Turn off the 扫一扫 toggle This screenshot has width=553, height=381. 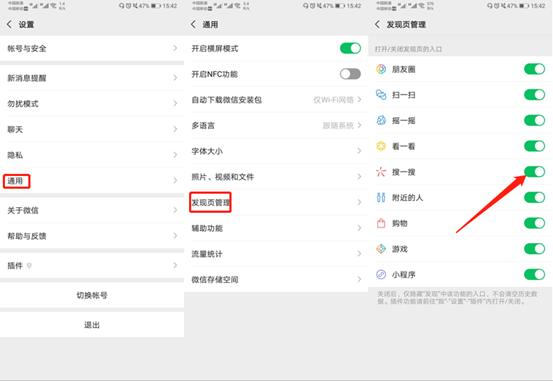[x=534, y=95]
